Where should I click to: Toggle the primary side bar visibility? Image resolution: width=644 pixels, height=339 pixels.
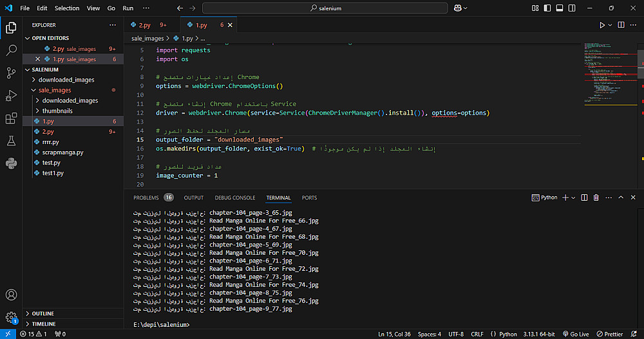click(x=549, y=8)
